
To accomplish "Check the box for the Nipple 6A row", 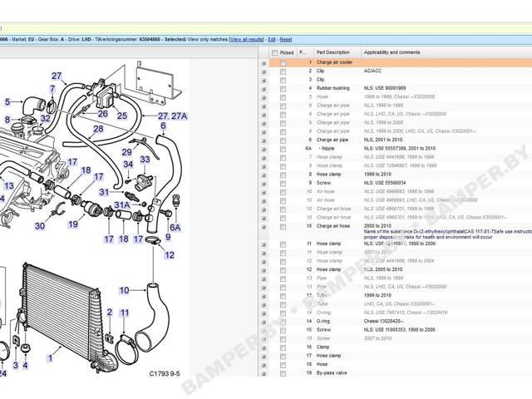I will click(283, 150).
